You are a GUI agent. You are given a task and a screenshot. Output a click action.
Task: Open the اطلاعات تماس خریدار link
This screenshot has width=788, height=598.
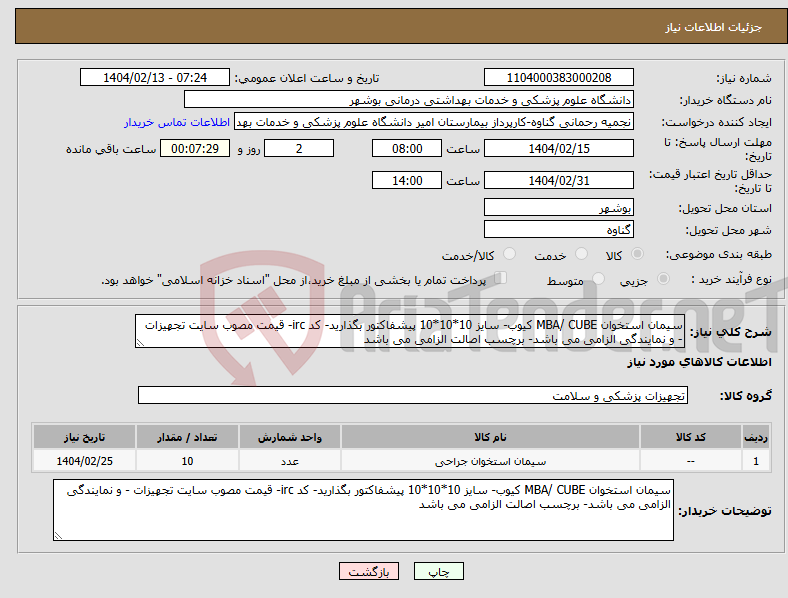(x=177, y=122)
